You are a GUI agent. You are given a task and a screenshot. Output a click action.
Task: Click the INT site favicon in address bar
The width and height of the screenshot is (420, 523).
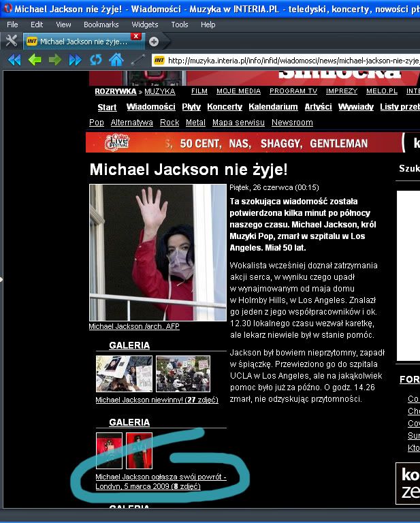coord(159,61)
